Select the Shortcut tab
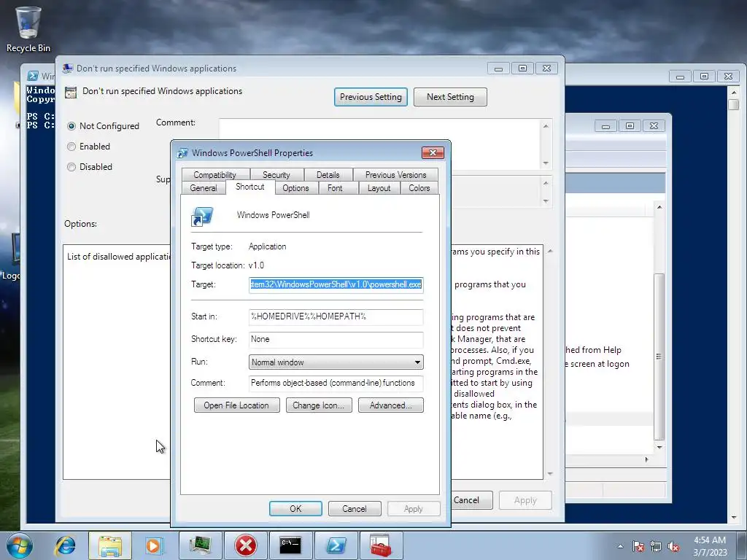 coord(250,187)
